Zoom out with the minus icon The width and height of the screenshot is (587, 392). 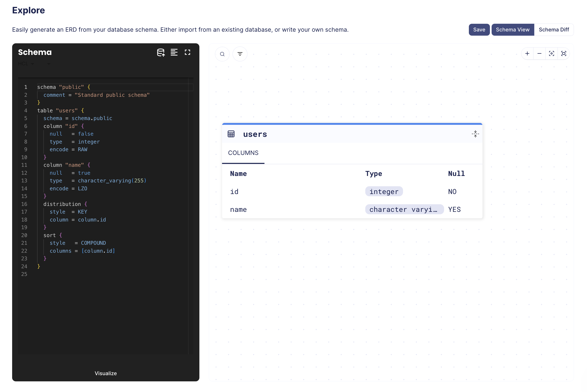539,53
